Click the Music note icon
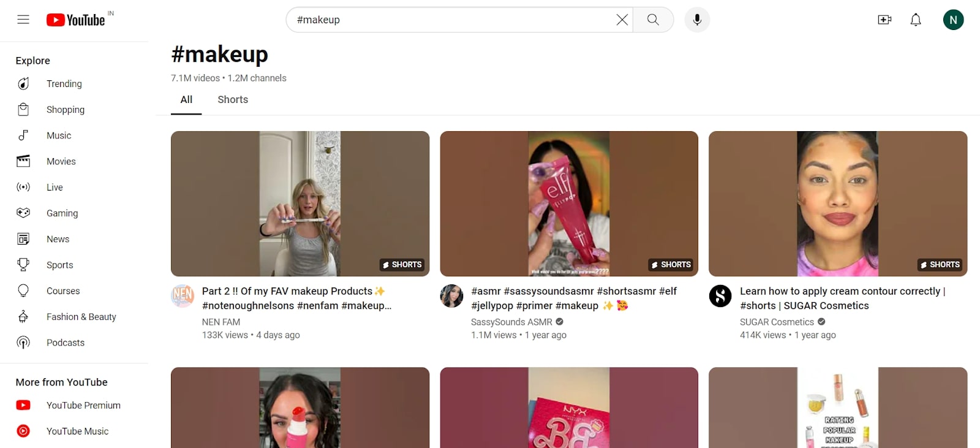 click(23, 135)
